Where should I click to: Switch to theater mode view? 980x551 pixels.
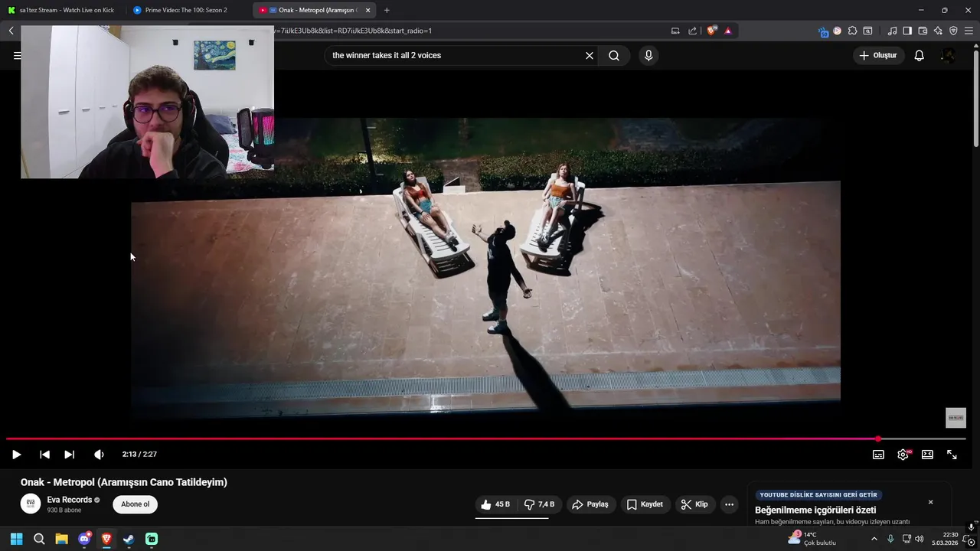pyautogui.click(x=927, y=455)
